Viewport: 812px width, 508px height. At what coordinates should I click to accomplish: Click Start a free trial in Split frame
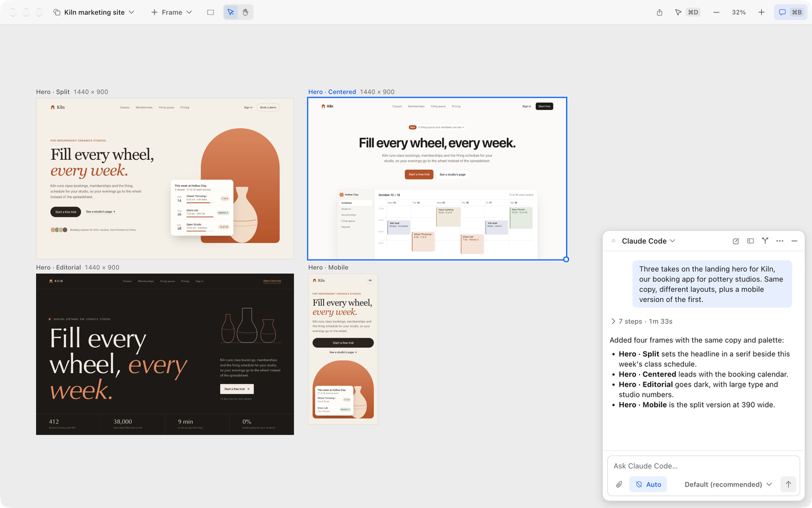(65, 212)
